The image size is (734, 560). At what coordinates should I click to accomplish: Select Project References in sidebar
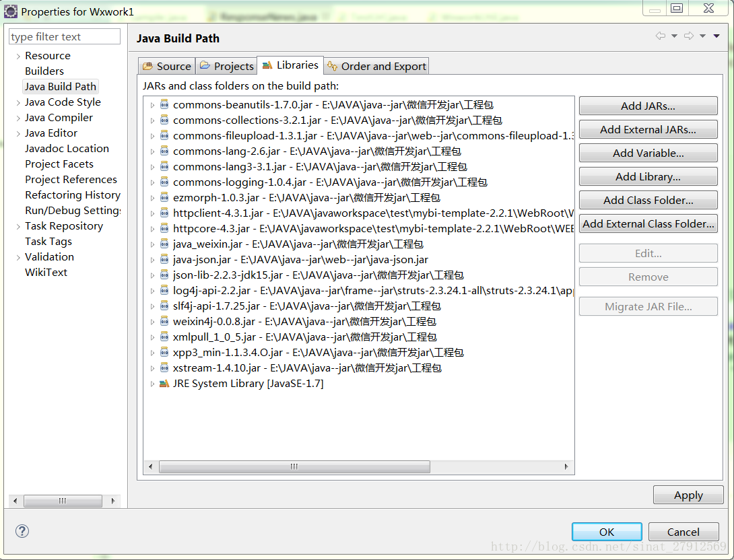[71, 180]
